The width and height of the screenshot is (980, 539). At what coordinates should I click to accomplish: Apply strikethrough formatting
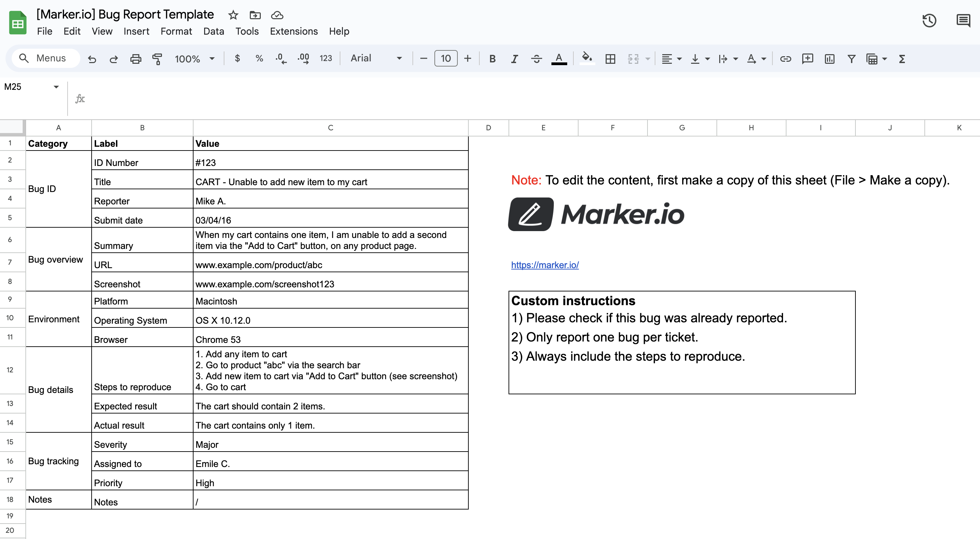point(536,58)
